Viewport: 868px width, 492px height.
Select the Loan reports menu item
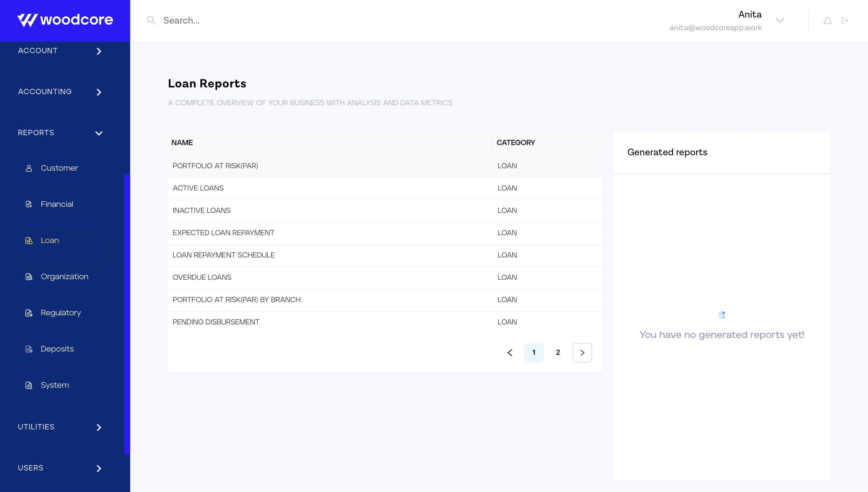pos(50,241)
